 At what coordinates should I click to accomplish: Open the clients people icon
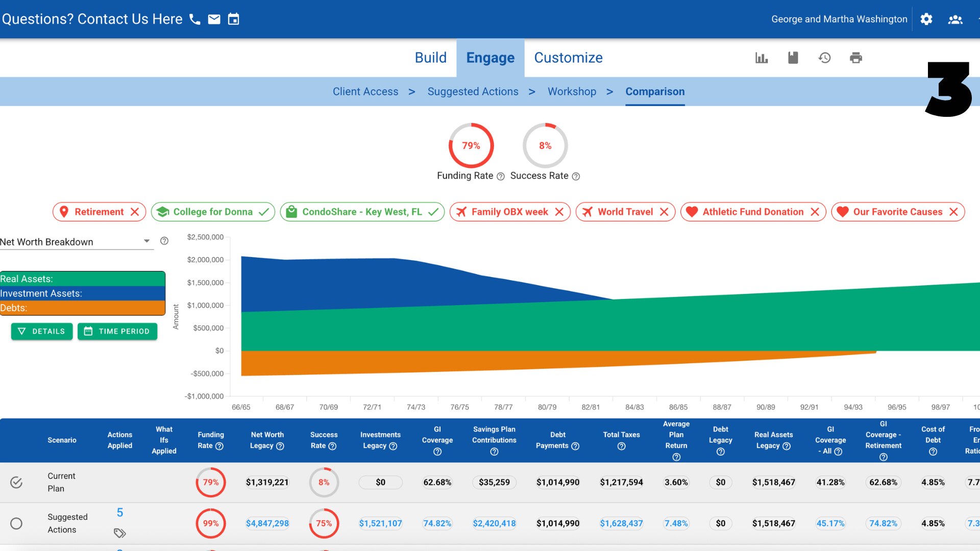pos(955,19)
